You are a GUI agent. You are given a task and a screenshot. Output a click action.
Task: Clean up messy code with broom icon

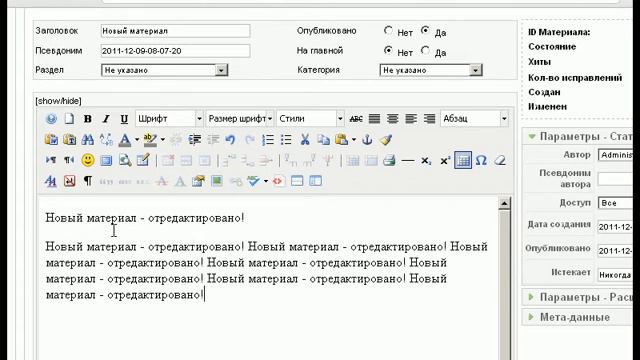click(x=386, y=140)
